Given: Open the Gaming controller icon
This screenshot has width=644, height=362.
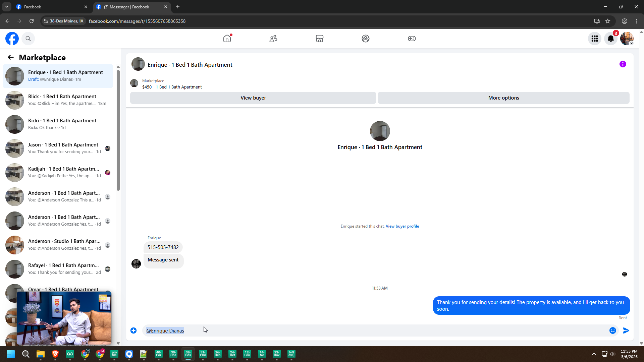Looking at the screenshot, I should click(x=412, y=39).
